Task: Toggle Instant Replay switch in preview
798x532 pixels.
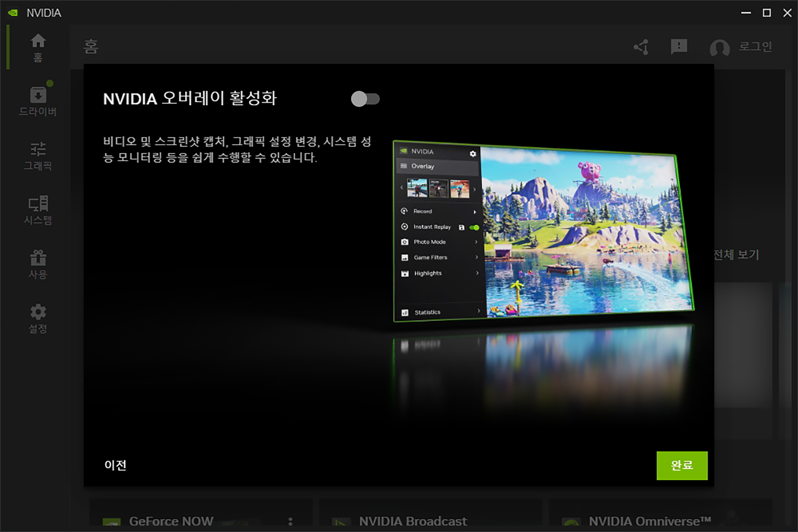Action: [474, 228]
